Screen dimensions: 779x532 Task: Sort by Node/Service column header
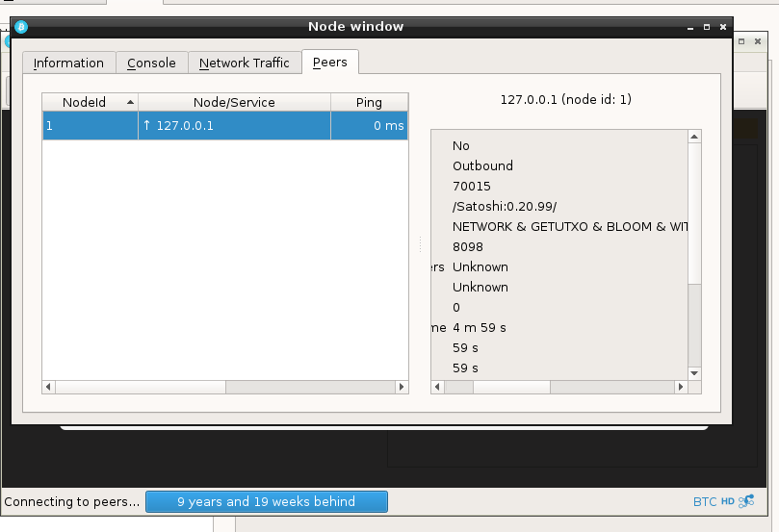(x=234, y=102)
